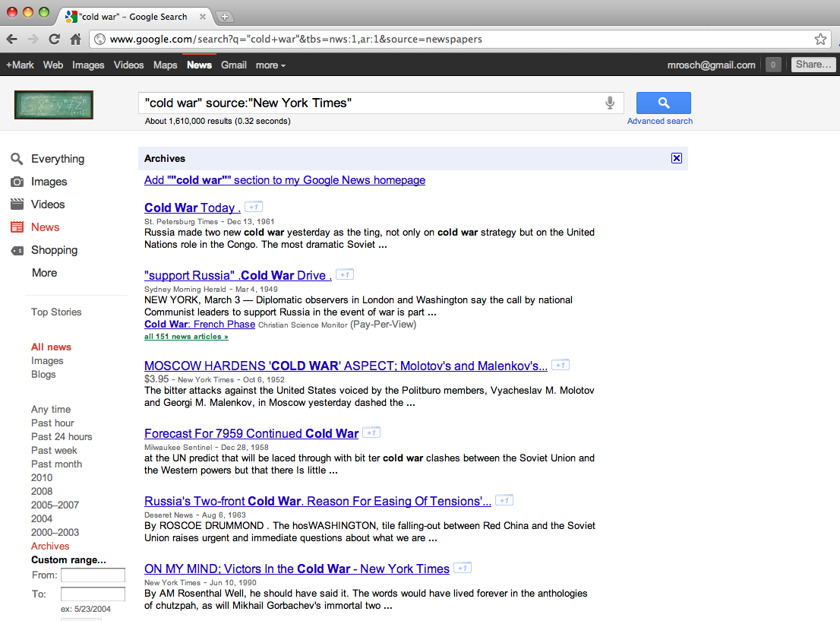The image size is (840, 621).
Task: Choose Any time filter
Action: [51, 409]
